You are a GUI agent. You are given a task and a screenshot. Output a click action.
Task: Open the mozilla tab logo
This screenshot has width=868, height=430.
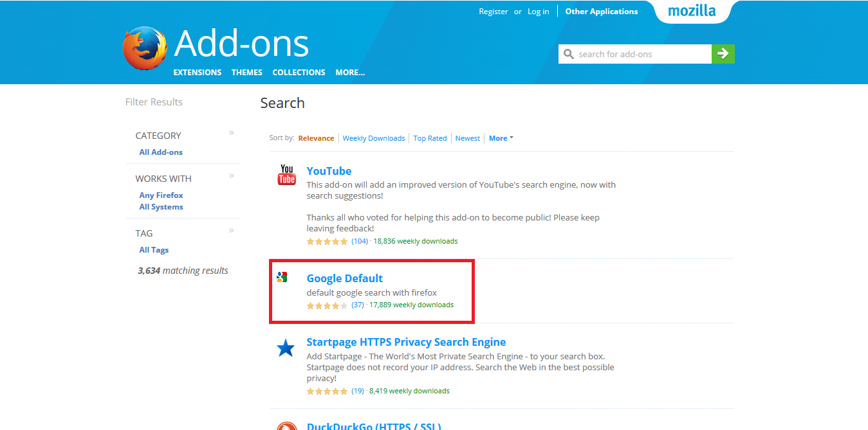[x=692, y=11]
